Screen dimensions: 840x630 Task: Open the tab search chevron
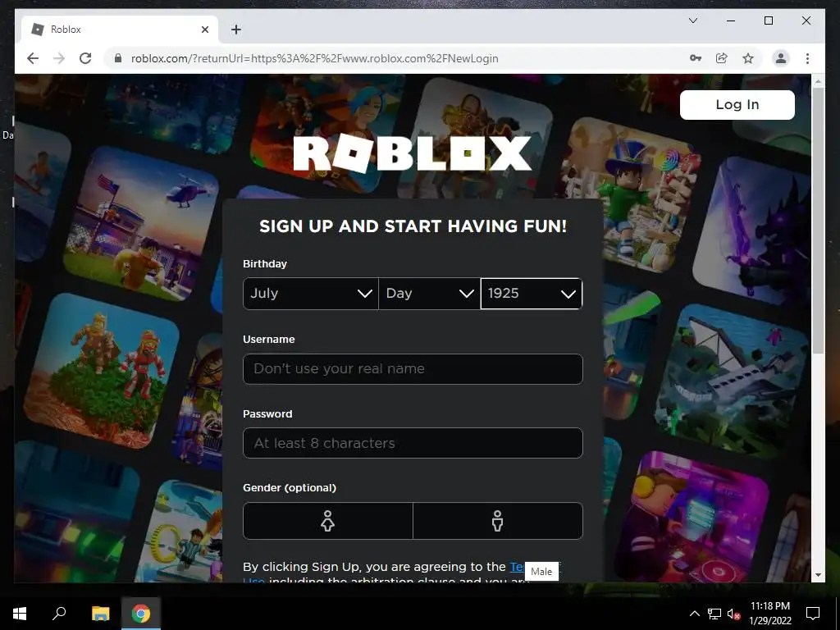692,21
